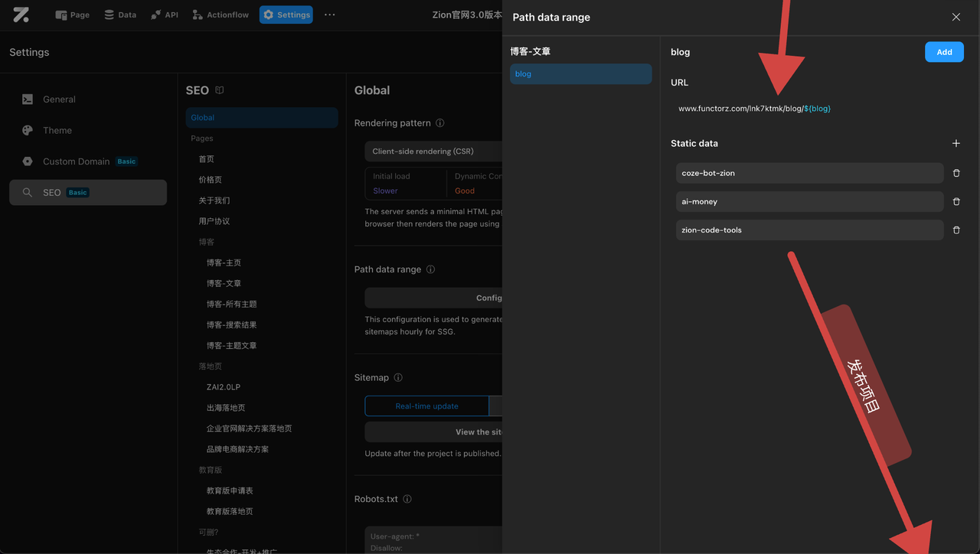Select Global in SEO list
Screen dimensions: 980x554
point(262,118)
